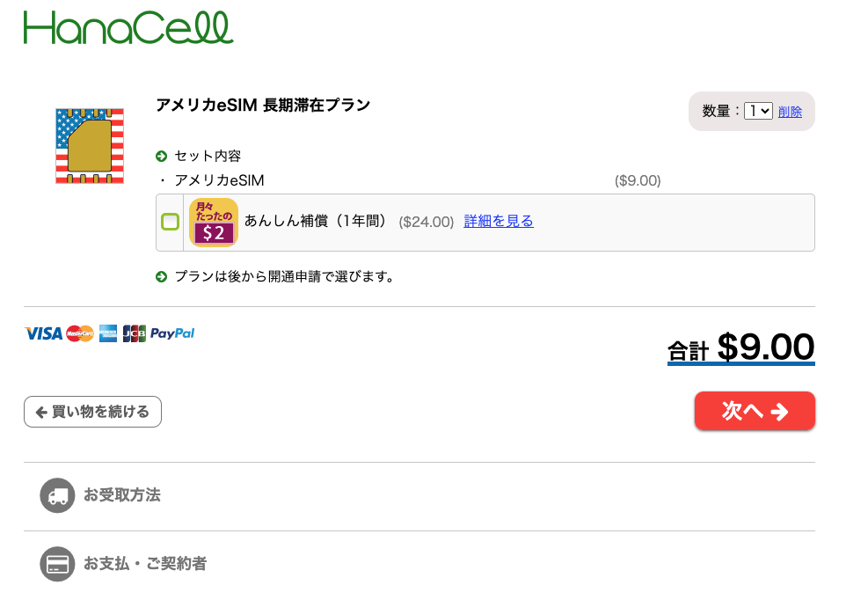The image size is (868, 607).
Task: Click the green arrow beside プランは後から
Action: tap(161, 276)
